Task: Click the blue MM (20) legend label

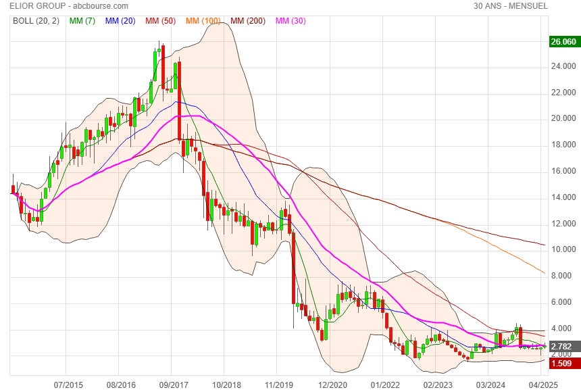Action: 120,21
